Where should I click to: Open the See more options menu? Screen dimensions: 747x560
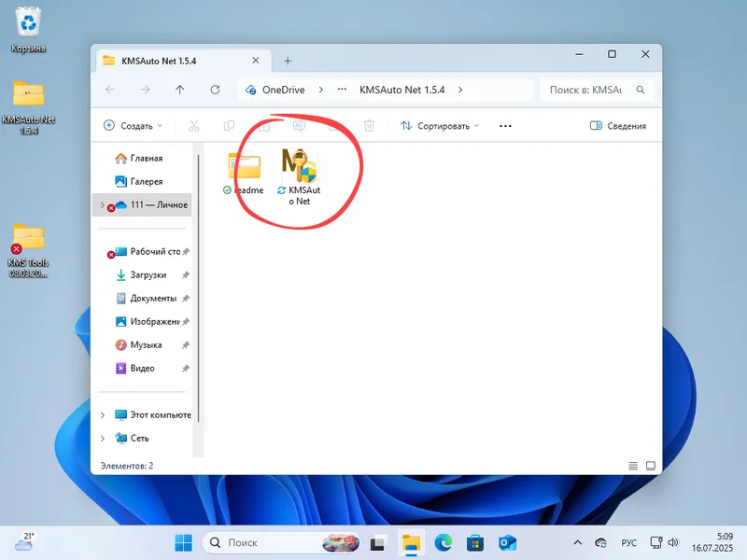[x=505, y=124]
